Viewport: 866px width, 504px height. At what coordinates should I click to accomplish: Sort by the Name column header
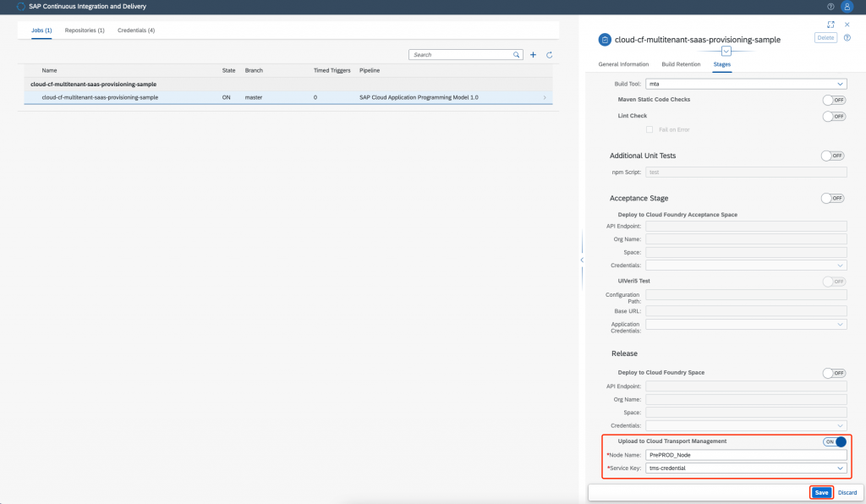click(x=49, y=71)
